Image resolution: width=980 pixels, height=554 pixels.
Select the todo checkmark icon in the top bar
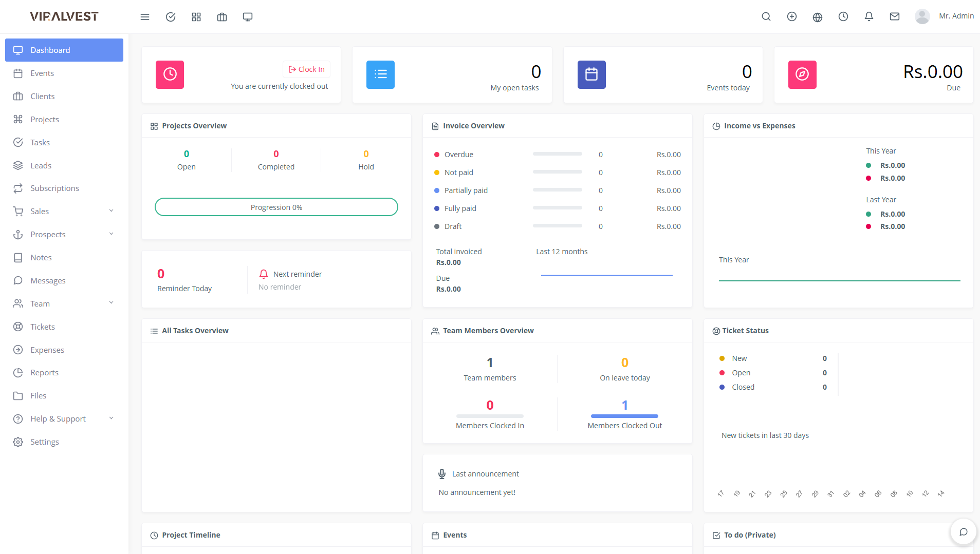tap(170, 16)
